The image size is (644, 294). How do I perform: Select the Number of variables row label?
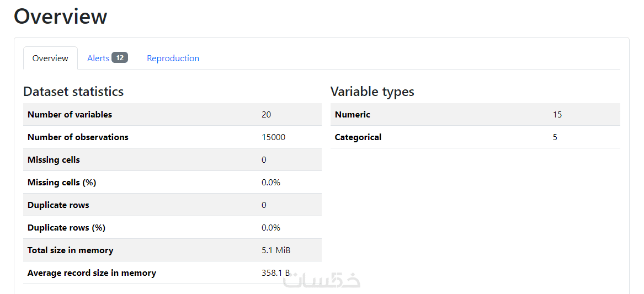[70, 115]
